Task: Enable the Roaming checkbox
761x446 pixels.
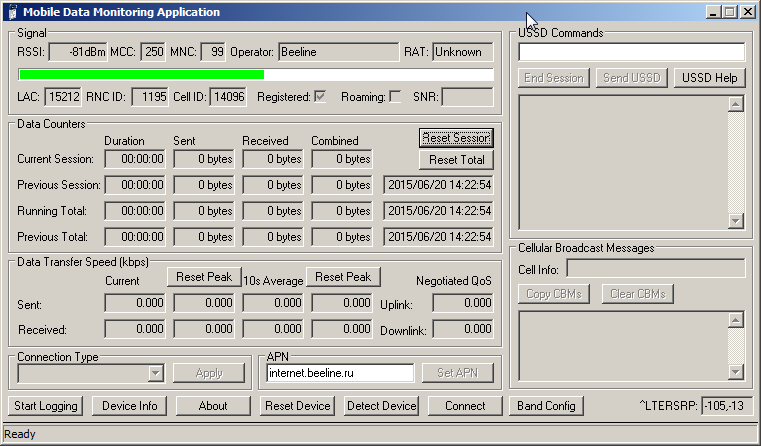Action: [x=395, y=97]
